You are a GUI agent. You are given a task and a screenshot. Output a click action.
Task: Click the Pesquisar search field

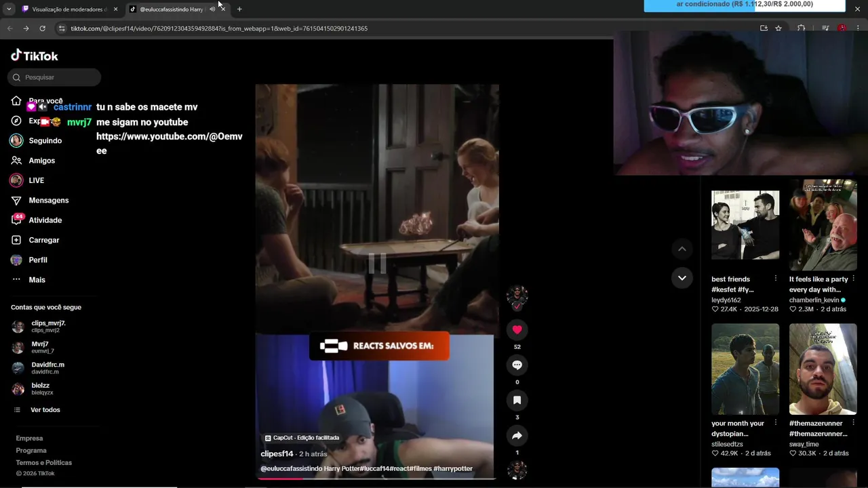click(x=54, y=77)
